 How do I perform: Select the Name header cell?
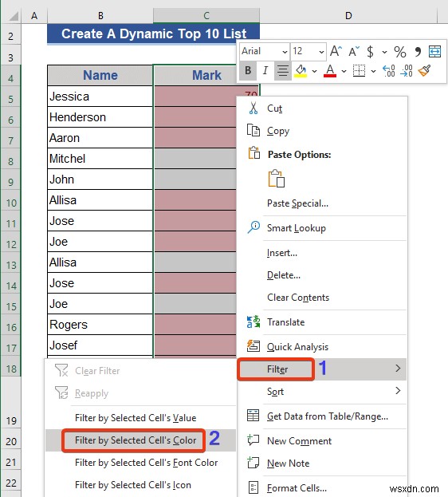[100, 75]
